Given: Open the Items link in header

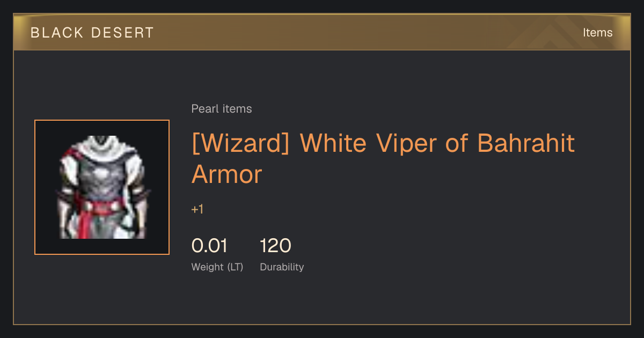Looking at the screenshot, I should pos(597,33).
